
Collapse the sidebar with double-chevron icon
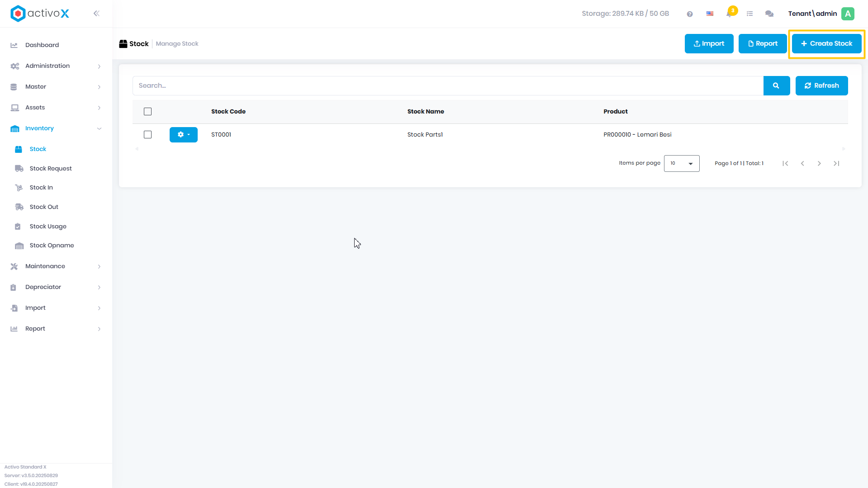pyautogui.click(x=96, y=14)
